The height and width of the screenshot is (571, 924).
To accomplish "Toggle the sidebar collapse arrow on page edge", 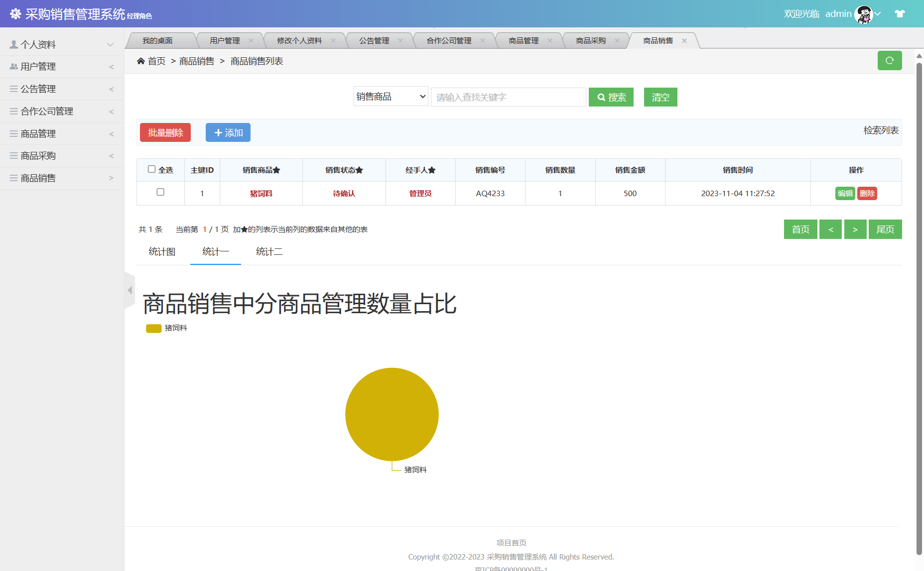I will (x=130, y=290).
